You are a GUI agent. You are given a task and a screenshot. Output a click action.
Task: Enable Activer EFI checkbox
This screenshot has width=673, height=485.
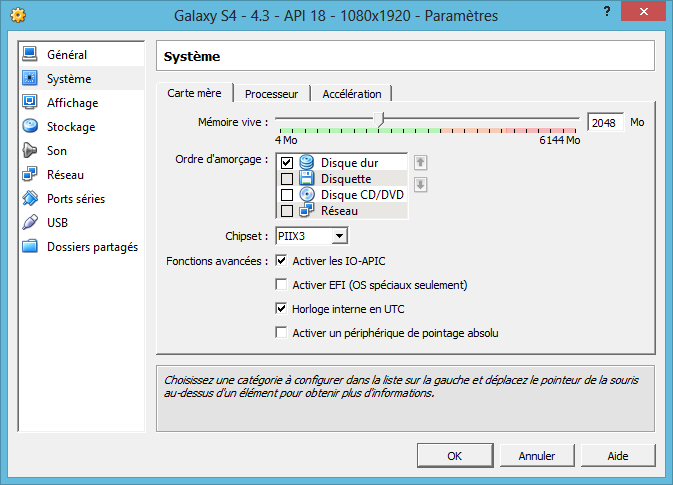pyautogui.click(x=281, y=285)
